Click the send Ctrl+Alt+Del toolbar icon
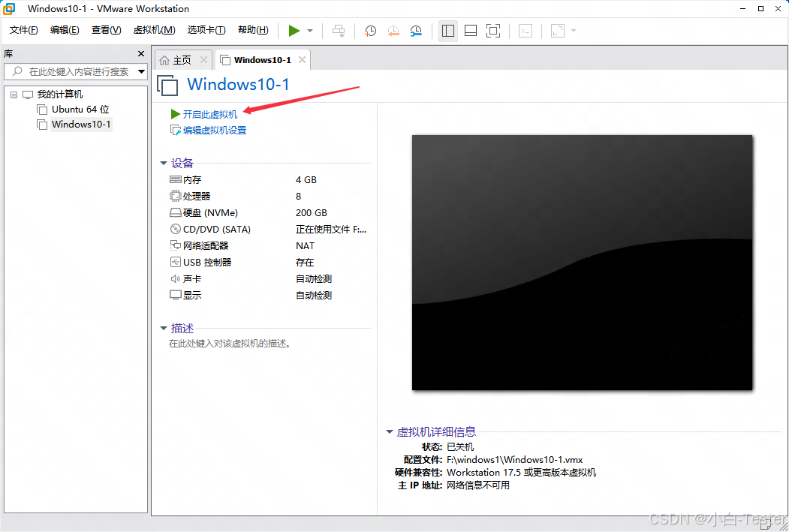Viewport: 789px width, 532px height. click(x=339, y=31)
